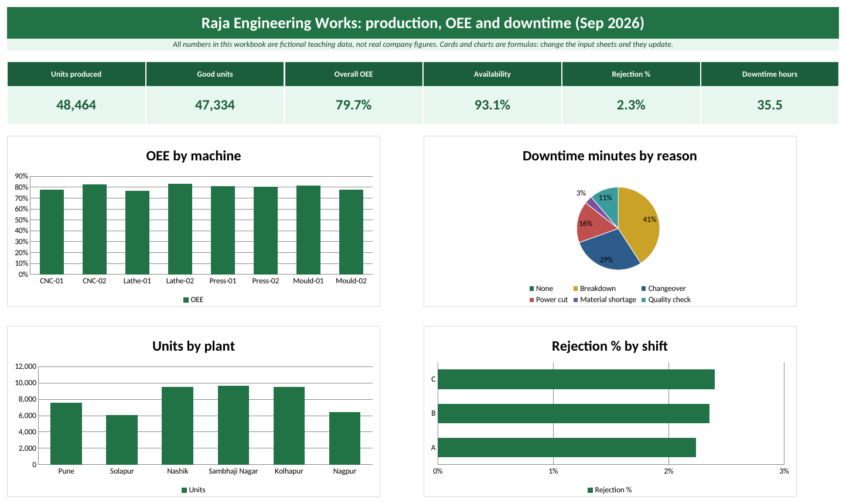Click the 'Downtime hours' card header
This screenshot has width=846, height=504.
[770, 74]
